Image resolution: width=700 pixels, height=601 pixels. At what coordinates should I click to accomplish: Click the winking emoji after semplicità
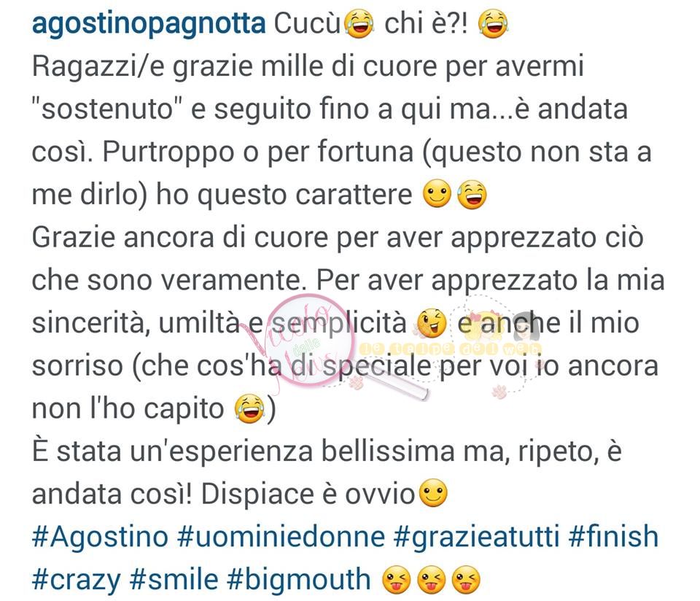coord(432,323)
